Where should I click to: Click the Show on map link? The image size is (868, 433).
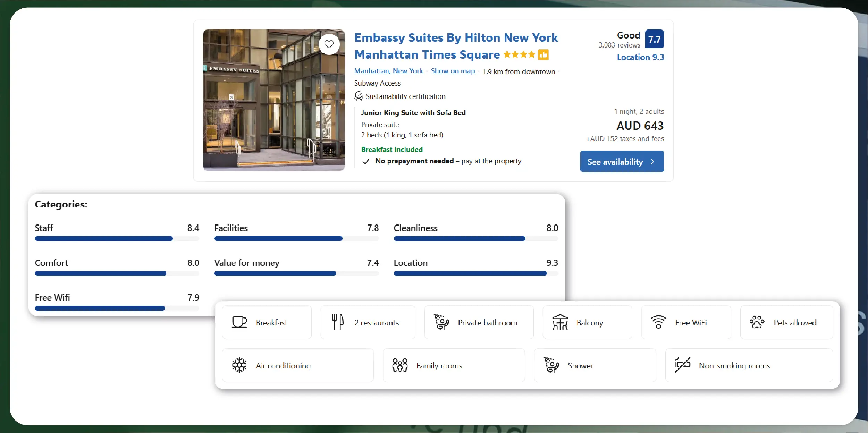click(x=453, y=71)
